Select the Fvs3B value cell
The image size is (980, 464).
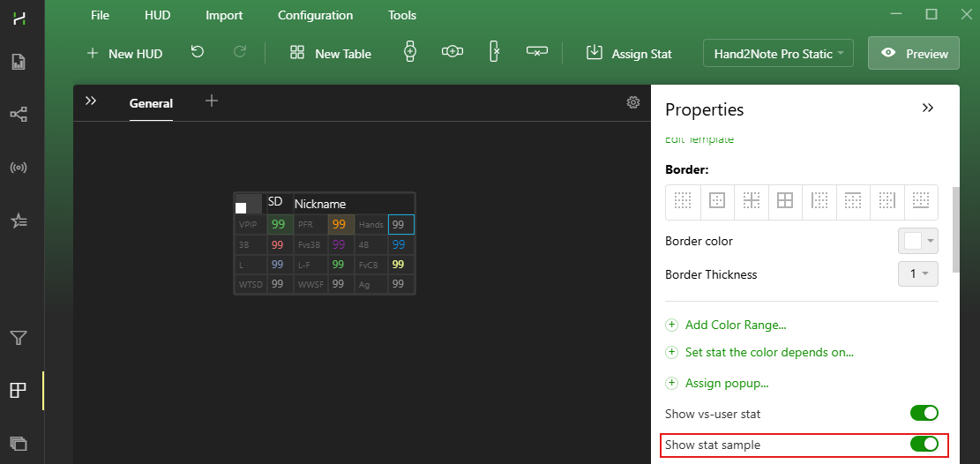click(x=341, y=244)
